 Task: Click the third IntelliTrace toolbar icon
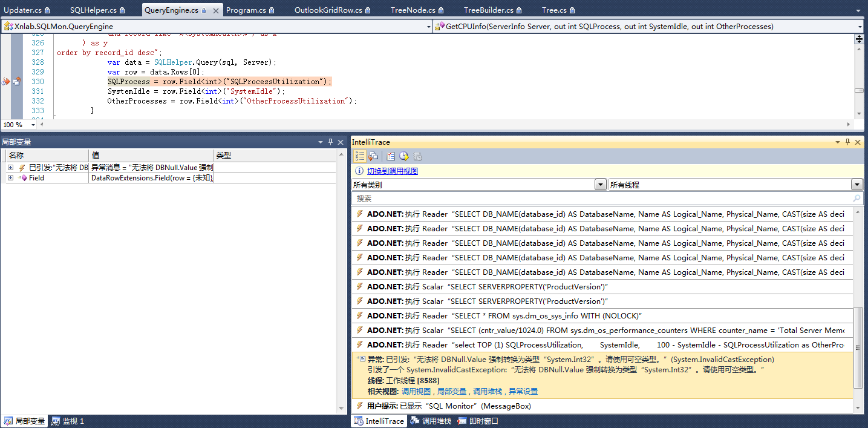click(391, 156)
